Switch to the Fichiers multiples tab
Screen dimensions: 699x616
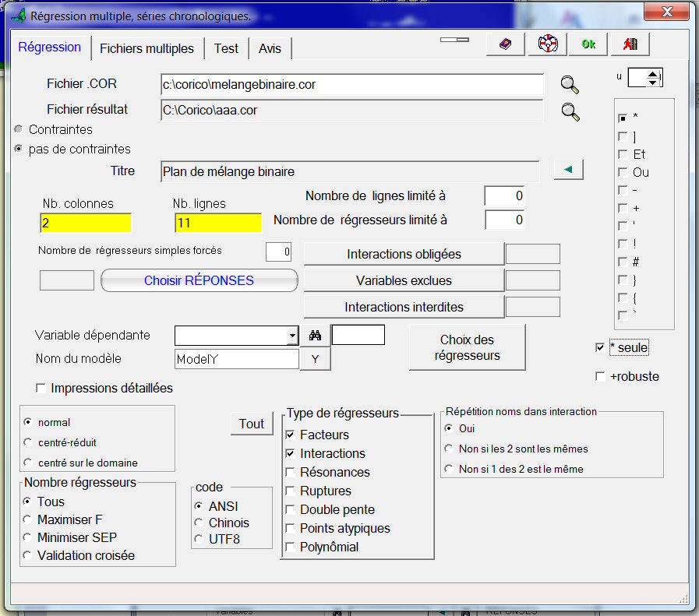coord(147,48)
